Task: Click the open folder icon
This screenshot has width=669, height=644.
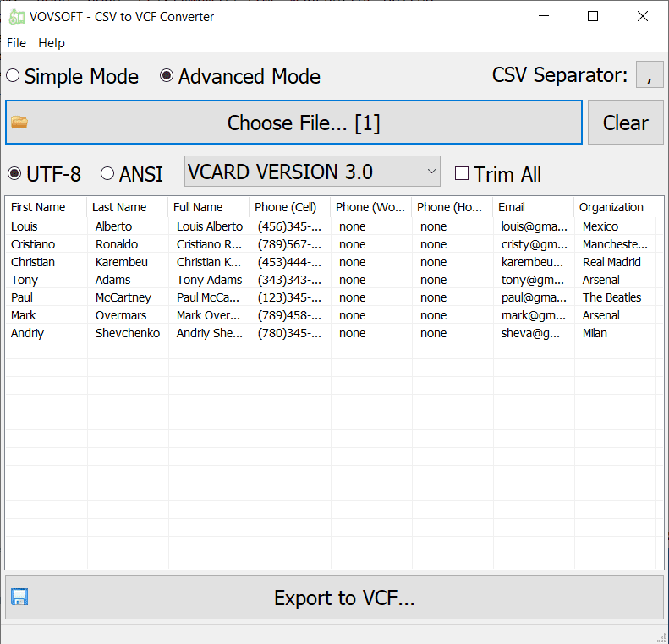Action: [19, 123]
